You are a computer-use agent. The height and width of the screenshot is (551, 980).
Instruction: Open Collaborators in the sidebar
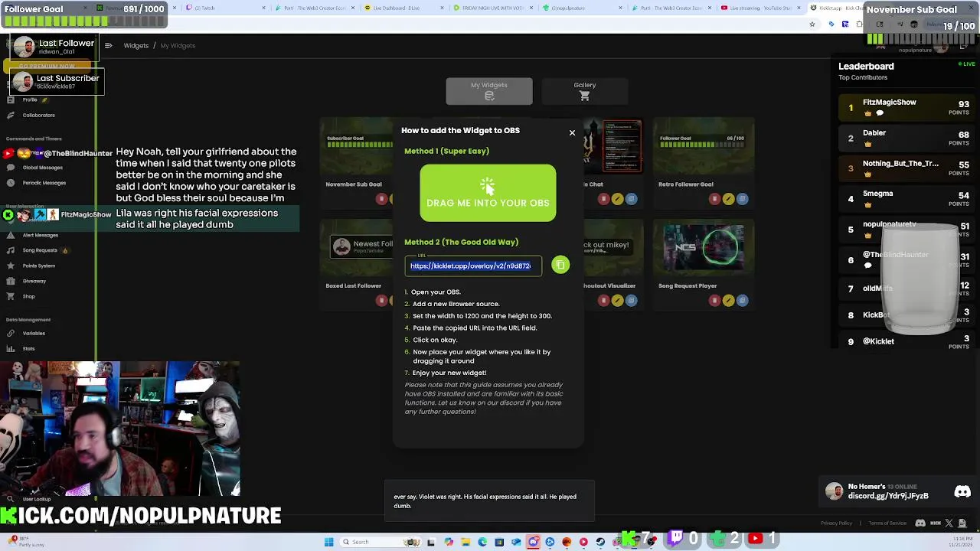click(x=38, y=116)
